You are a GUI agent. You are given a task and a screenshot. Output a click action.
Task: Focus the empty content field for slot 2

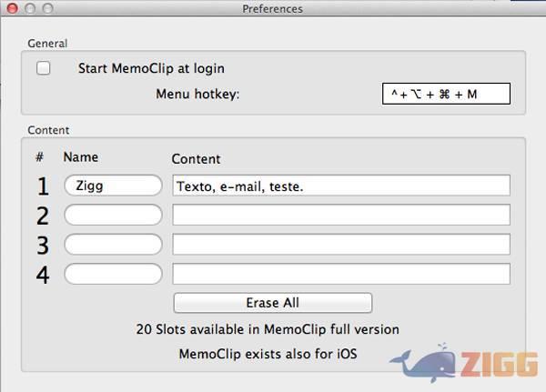pos(341,215)
